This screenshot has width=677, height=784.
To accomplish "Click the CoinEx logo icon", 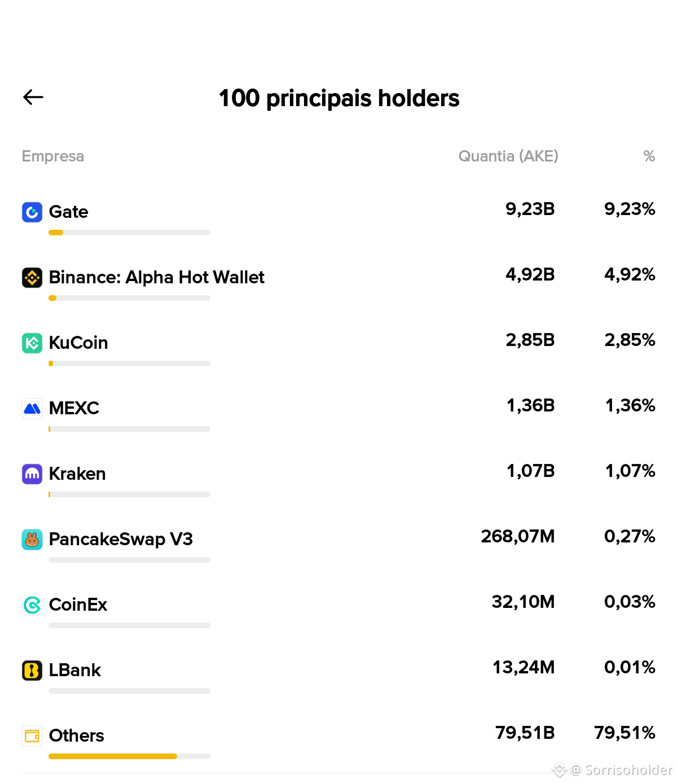I will point(32,605).
